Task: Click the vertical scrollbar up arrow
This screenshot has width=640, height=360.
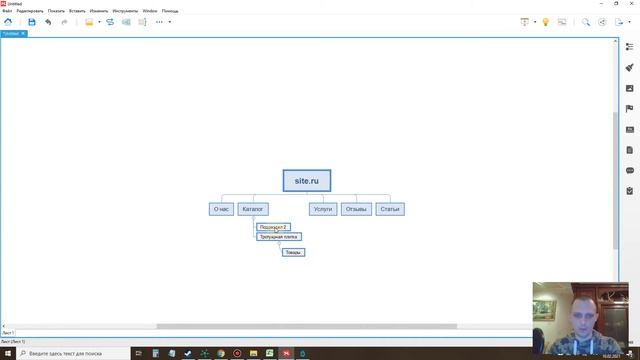Action: pos(616,41)
